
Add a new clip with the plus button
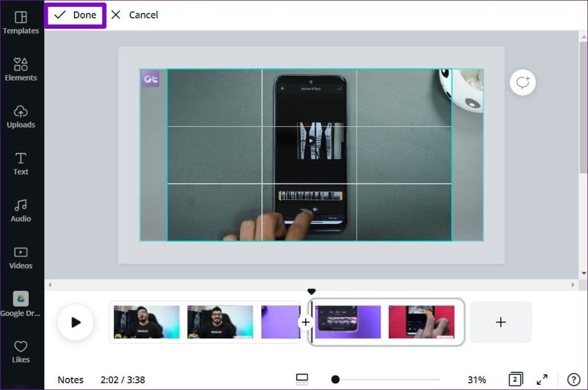[x=500, y=322]
